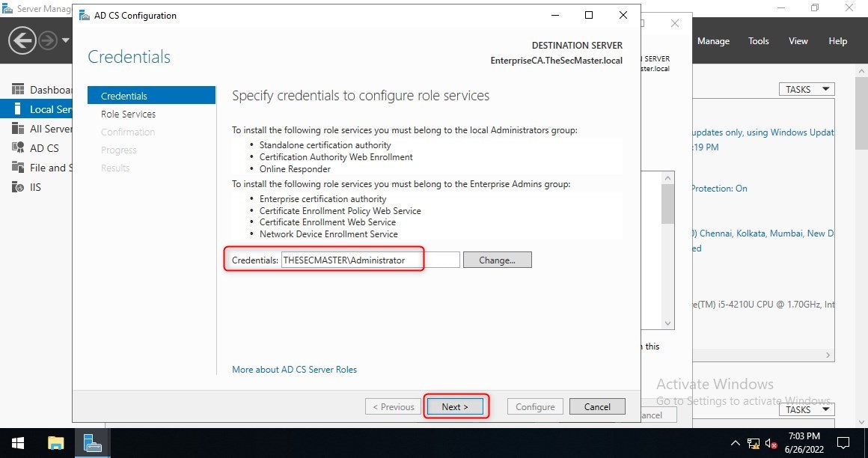Open More about AD CS Server Roles link

295,370
